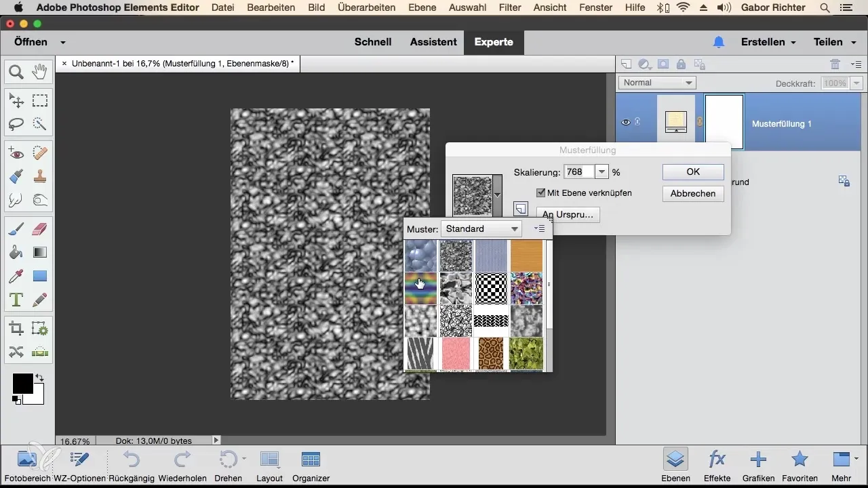
Task: Select the Content-Aware Move tool
Action: pos(16,352)
